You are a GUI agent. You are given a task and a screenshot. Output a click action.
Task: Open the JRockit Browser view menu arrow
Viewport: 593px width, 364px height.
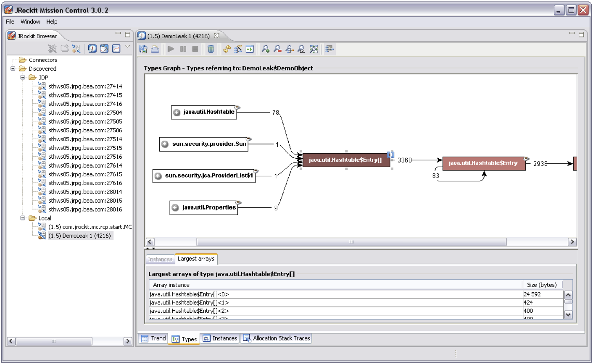pos(127,46)
